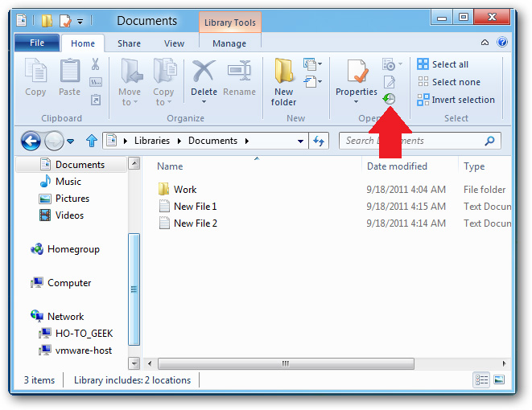
Task: Switch to the View tab
Action: tap(174, 43)
